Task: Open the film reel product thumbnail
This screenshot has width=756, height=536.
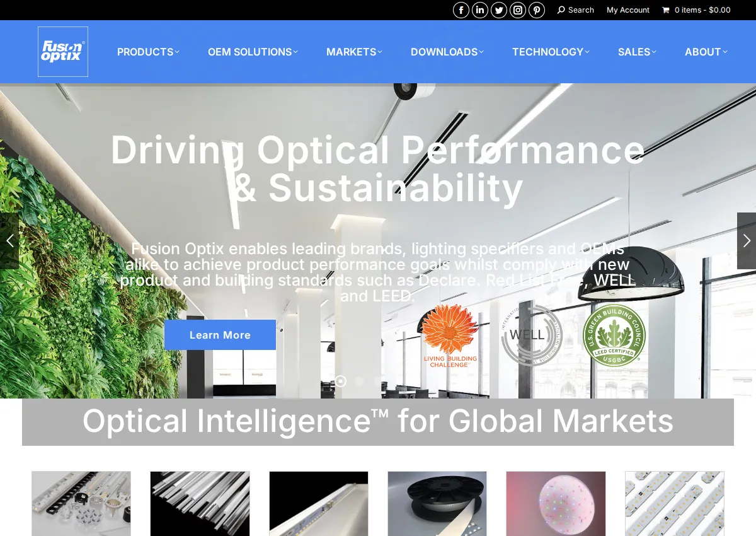Action: coord(437,504)
